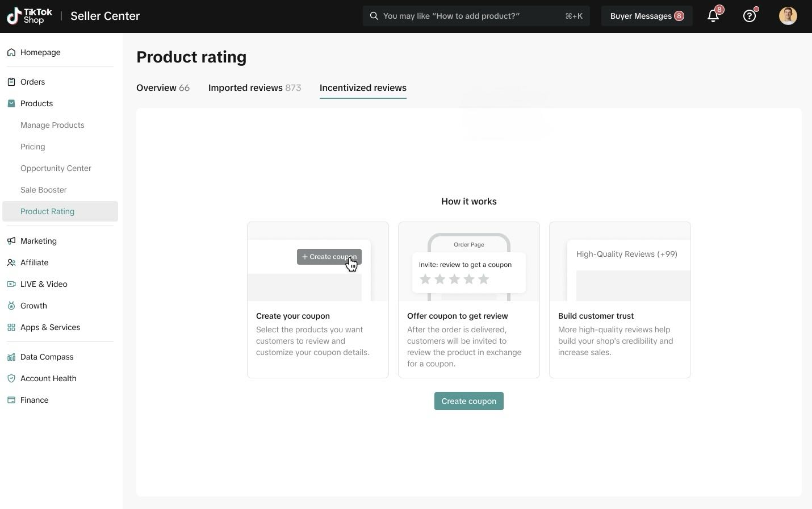The height and width of the screenshot is (509, 812).
Task: Open the Help center question mark
Action: tap(749, 15)
